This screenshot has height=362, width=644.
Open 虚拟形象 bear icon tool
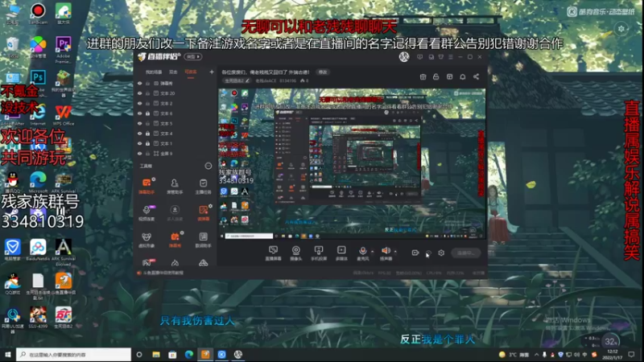[147, 240]
